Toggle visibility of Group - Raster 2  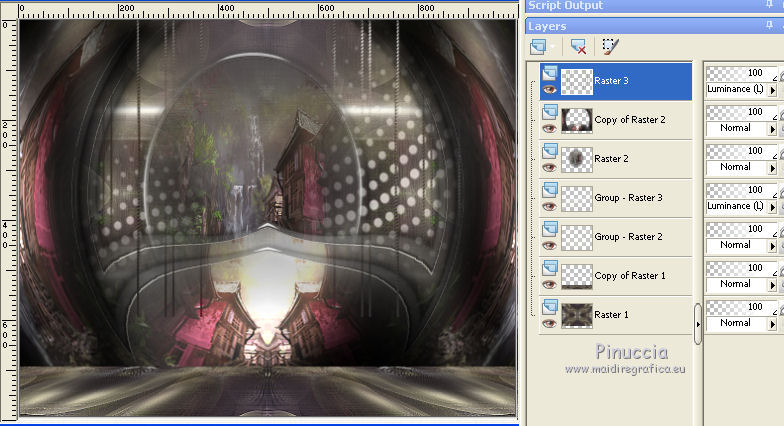pos(550,246)
